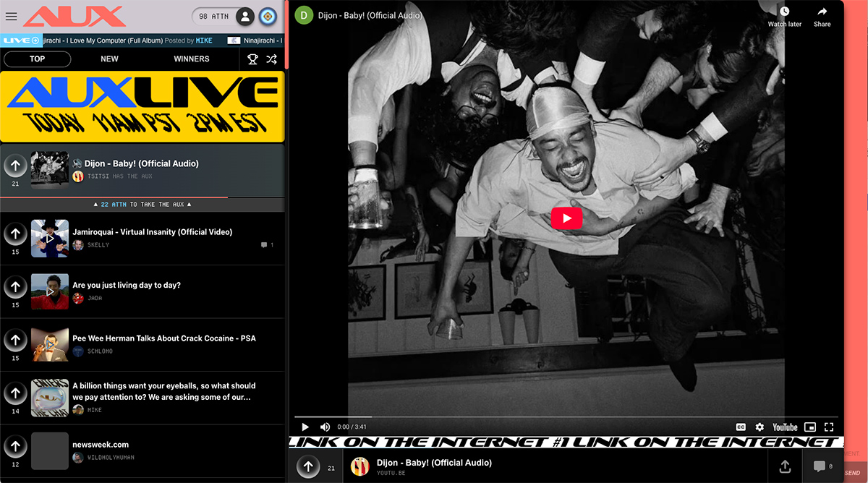Screen dimensions: 868x483
Task: Upvote Jamiroquai Virtual Insanity post
Action: pyautogui.click(x=15, y=234)
